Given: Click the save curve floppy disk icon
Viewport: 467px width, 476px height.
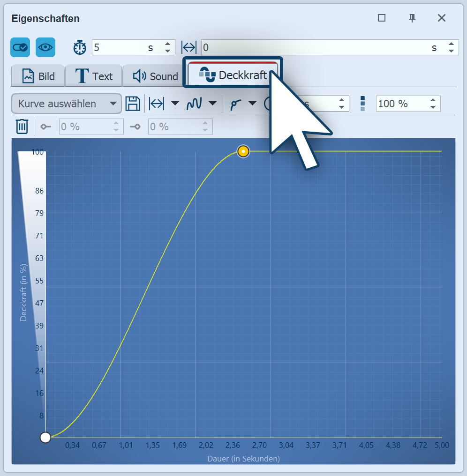Looking at the screenshot, I should [x=133, y=104].
